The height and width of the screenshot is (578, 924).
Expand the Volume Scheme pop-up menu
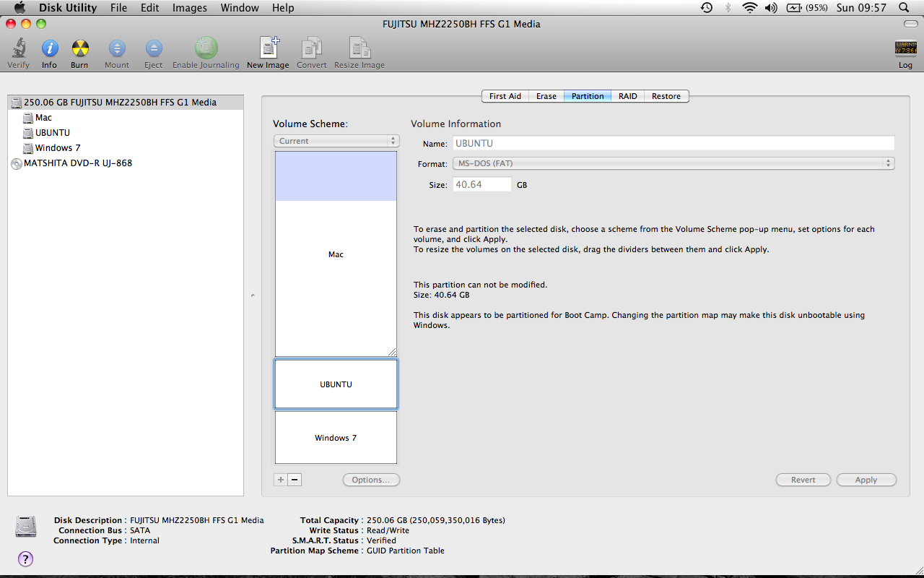tap(336, 141)
